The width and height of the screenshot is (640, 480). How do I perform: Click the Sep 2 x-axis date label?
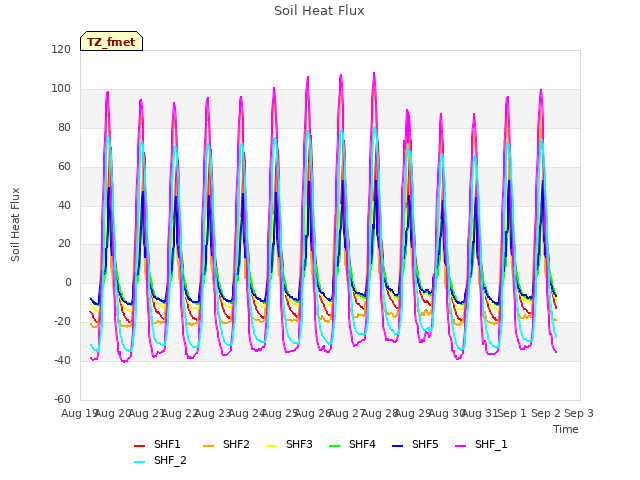click(x=546, y=413)
